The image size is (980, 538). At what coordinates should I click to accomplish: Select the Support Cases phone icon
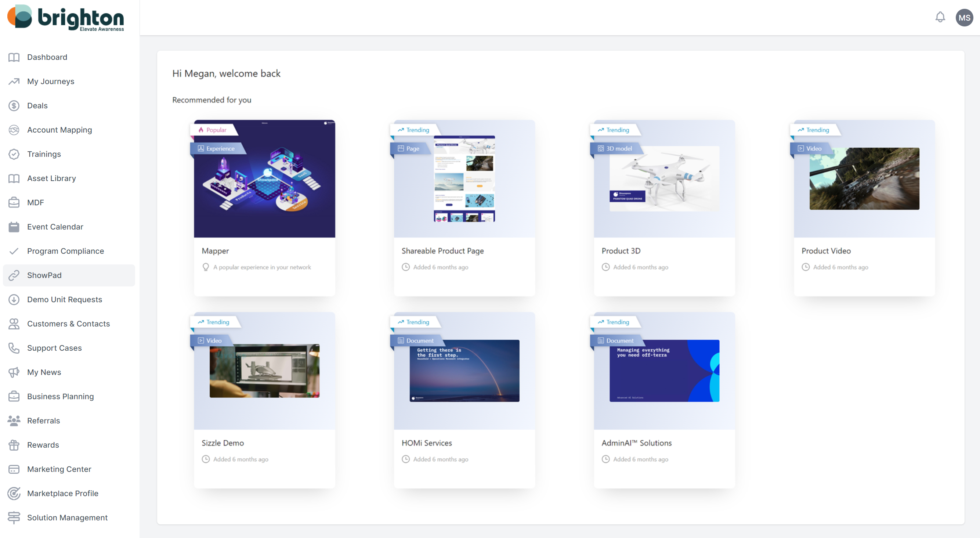14,348
